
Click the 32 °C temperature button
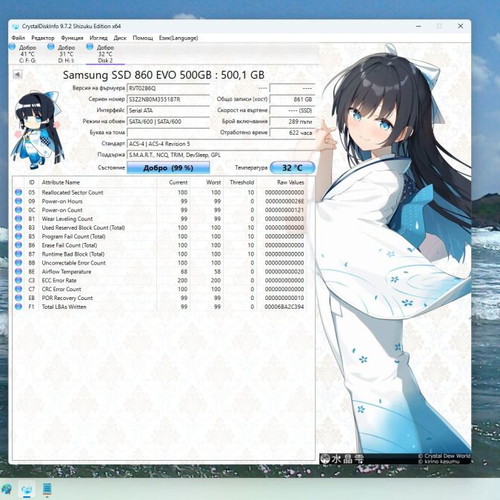tap(292, 168)
